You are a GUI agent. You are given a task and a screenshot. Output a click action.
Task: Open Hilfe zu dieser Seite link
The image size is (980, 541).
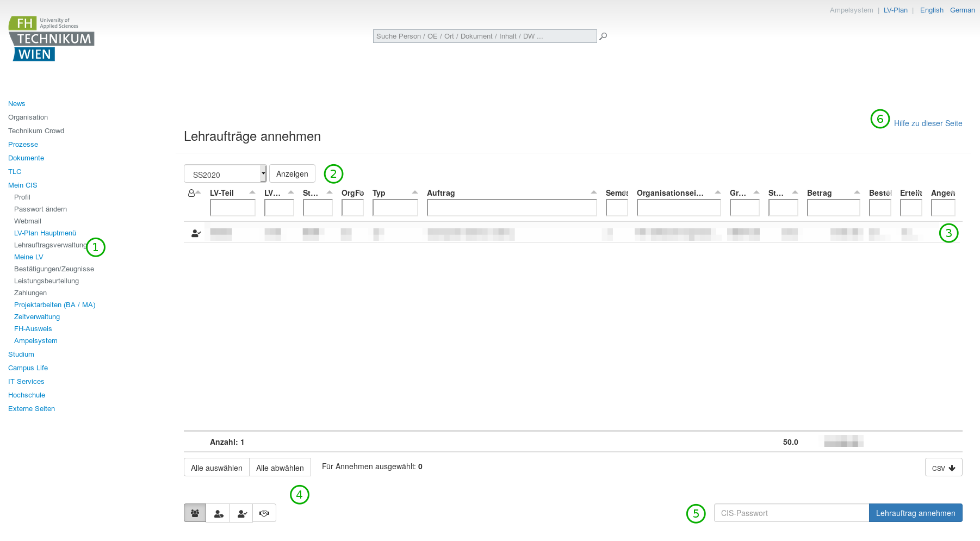coord(928,123)
